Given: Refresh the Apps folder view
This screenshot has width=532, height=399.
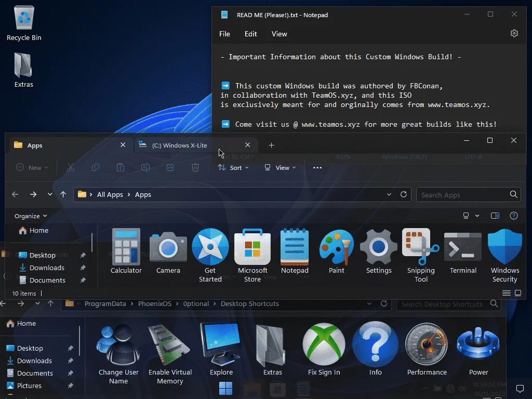Looking at the screenshot, I should tap(403, 194).
